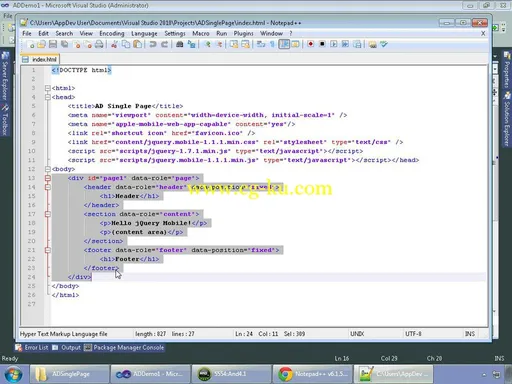Open Package Manager Console in Visual Studio

(124, 348)
